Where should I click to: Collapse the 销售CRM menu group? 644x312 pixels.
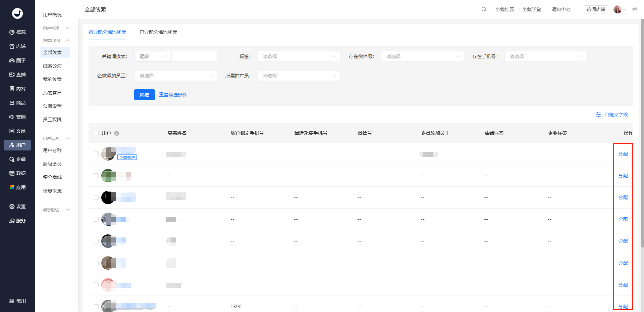tap(56, 40)
